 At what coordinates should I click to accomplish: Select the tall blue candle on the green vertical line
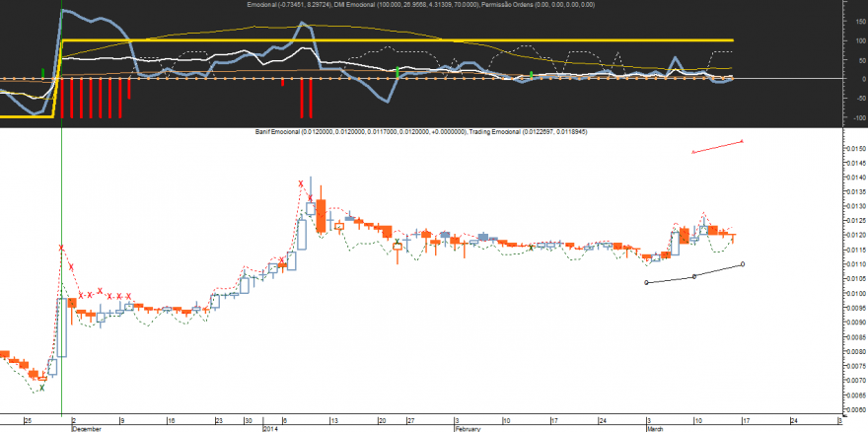coord(61,327)
